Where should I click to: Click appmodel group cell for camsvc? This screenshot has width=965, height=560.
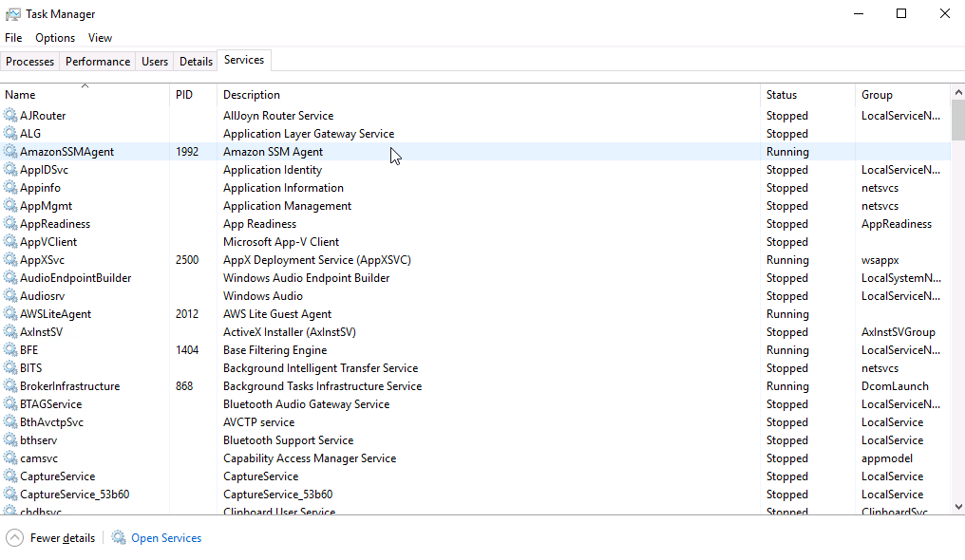(887, 457)
